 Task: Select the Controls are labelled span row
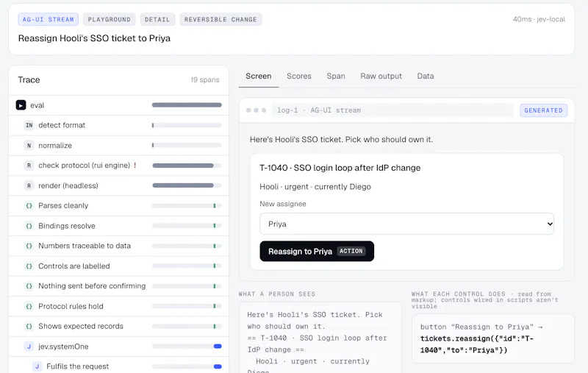[x=119, y=266]
